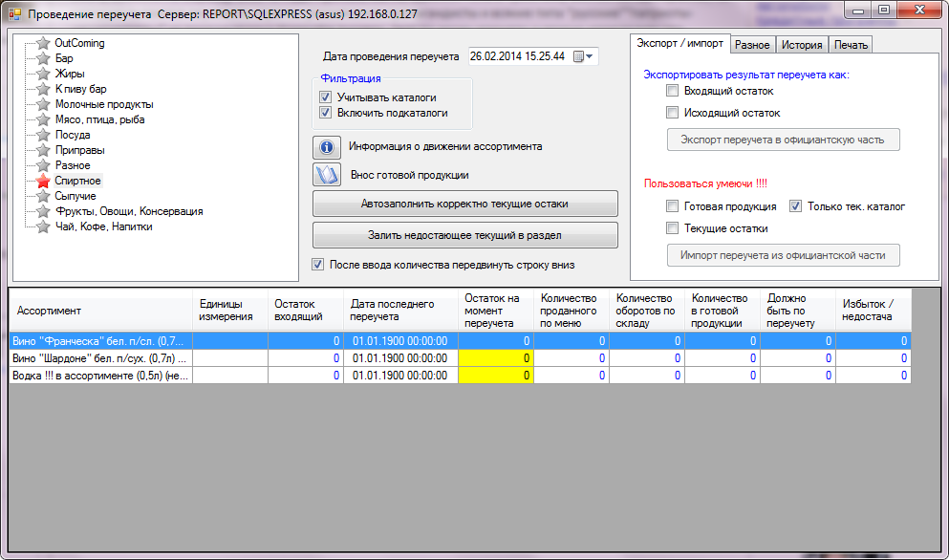
Task: Click Остаток на момент переучета header
Action: pyautogui.click(x=496, y=311)
